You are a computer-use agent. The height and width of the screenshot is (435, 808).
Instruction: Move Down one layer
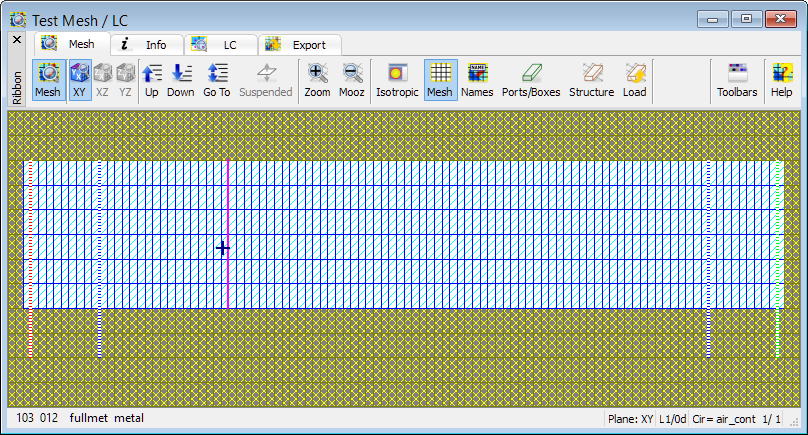click(x=180, y=80)
